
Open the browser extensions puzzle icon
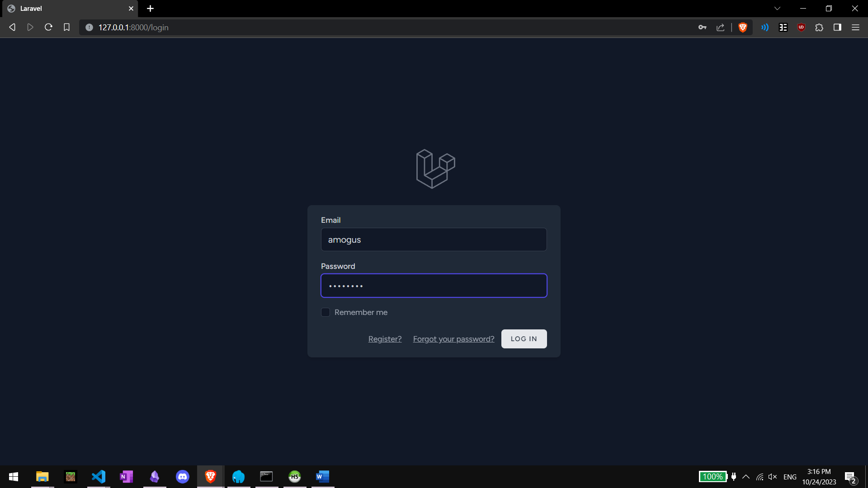click(819, 27)
